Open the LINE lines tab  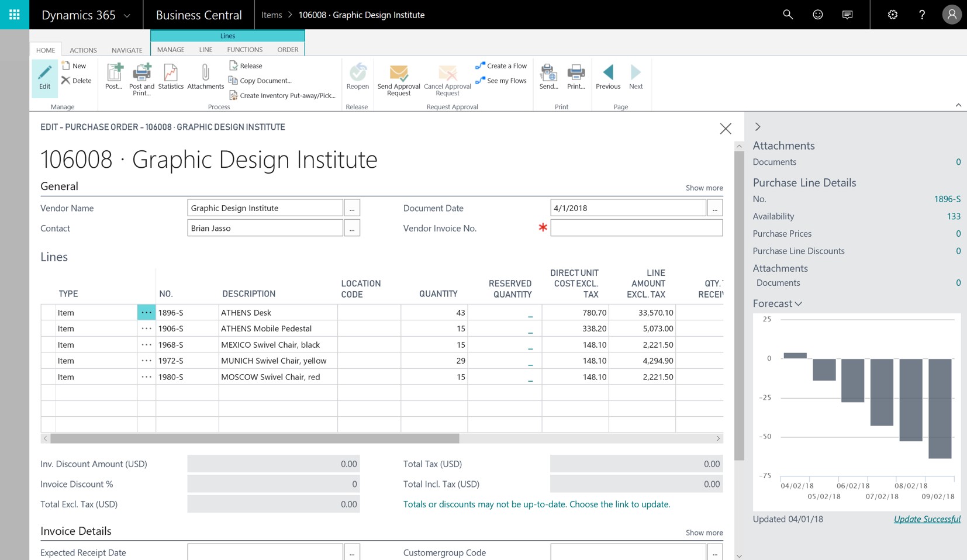pyautogui.click(x=206, y=50)
